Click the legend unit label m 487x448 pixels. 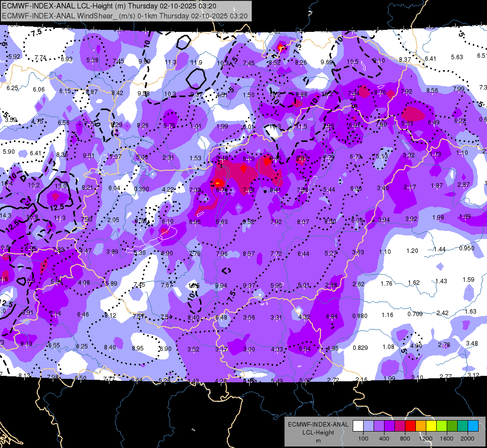coord(318,441)
